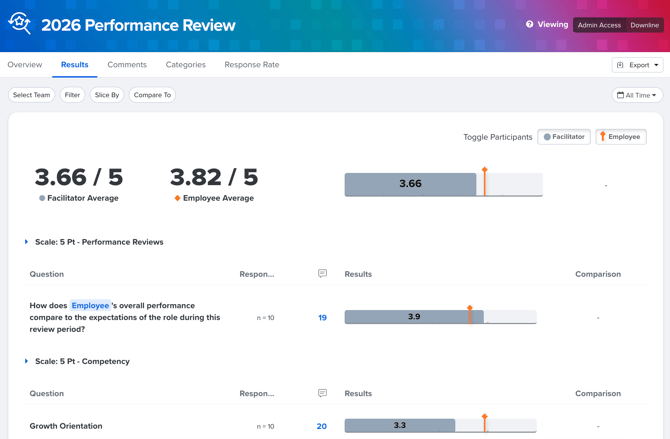Screen dimensions: 670x439
Task: Click the Compare To button
Action: [152, 95]
